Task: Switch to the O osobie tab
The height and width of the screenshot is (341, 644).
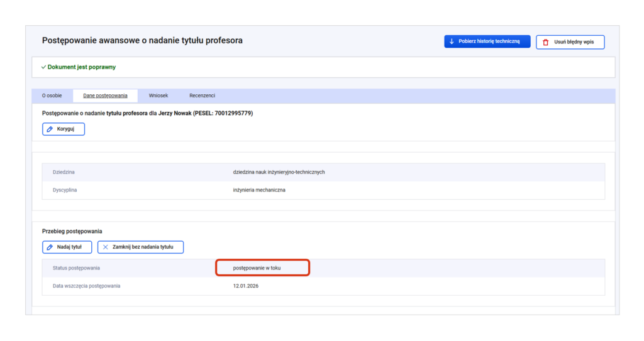Action: pyautogui.click(x=52, y=96)
